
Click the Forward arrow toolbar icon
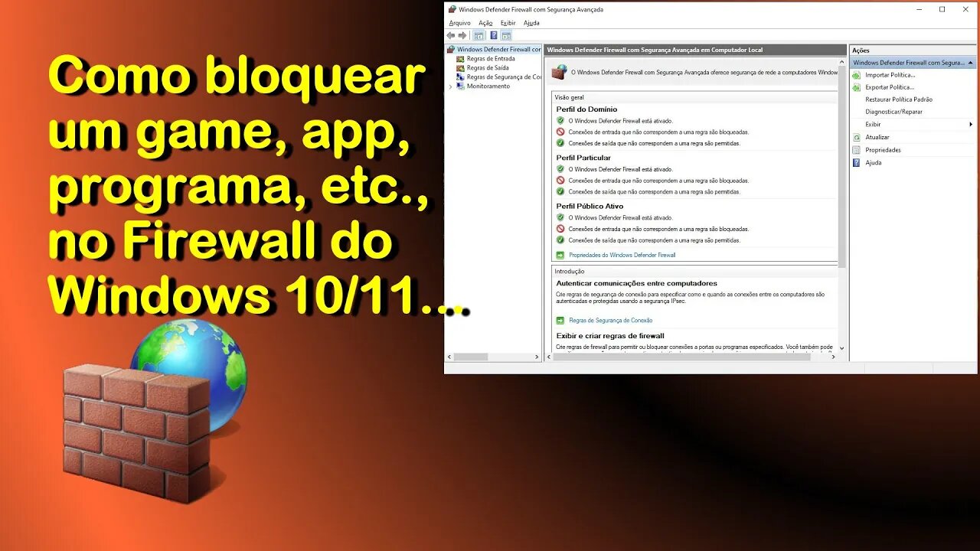point(462,35)
